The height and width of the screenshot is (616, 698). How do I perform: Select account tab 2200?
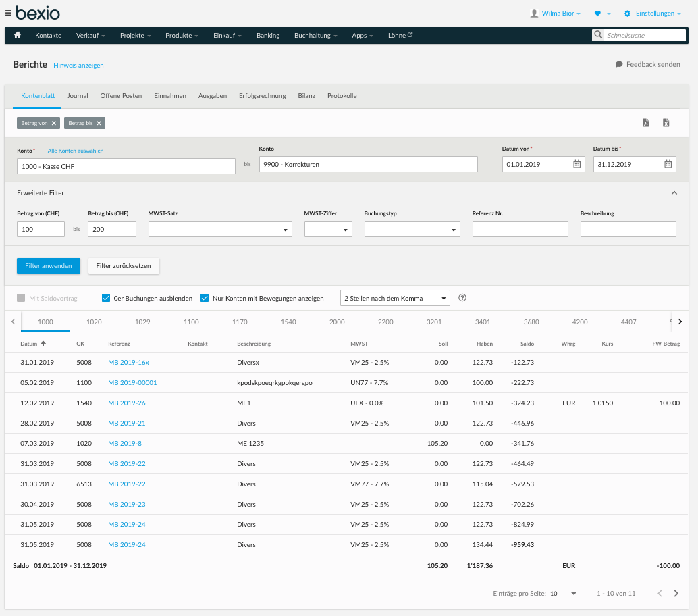(385, 322)
